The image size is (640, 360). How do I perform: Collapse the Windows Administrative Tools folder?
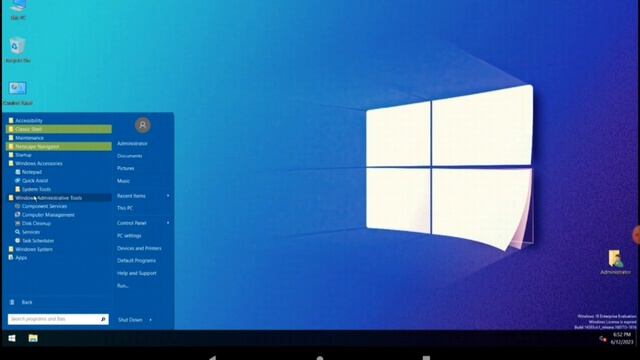click(x=58, y=198)
